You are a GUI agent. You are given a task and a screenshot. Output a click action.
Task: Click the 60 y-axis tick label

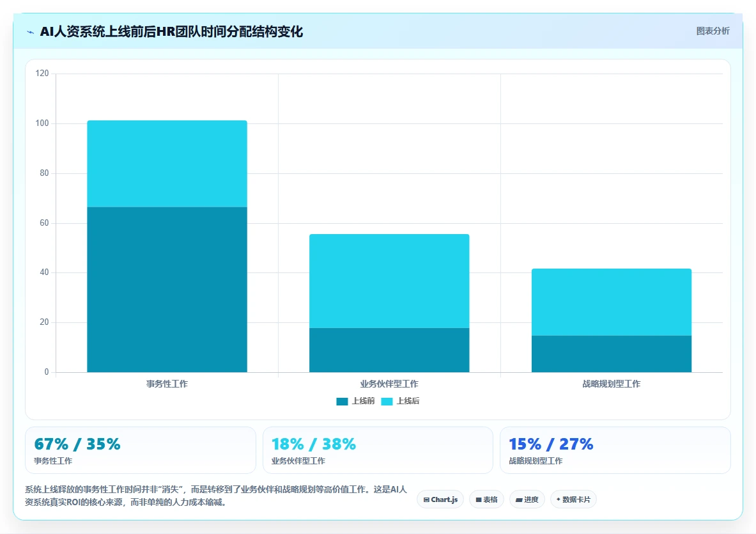tap(44, 223)
